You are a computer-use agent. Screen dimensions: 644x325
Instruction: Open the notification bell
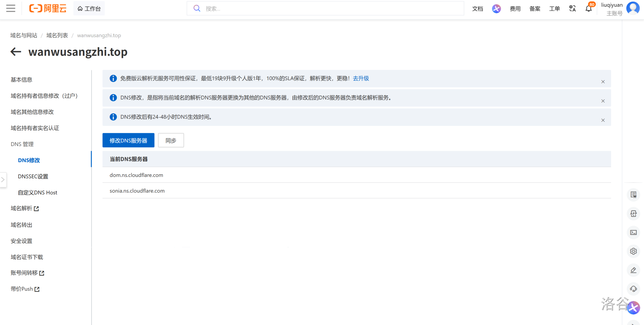pyautogui.click(x=589, y=9)
